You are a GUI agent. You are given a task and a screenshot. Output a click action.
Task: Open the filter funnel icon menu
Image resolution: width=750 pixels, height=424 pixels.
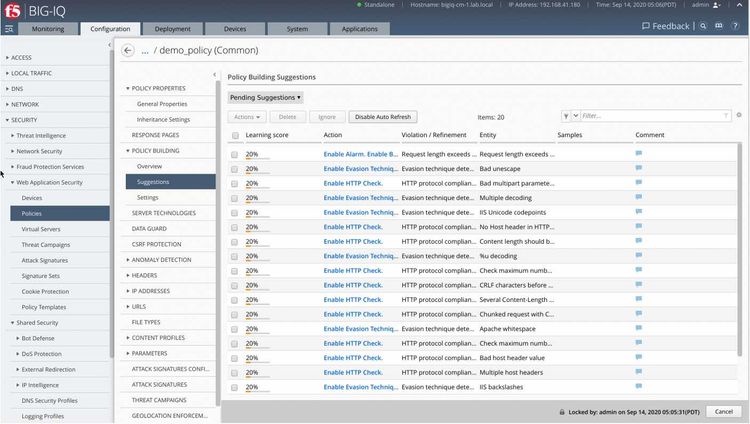(x=568, y=116)
